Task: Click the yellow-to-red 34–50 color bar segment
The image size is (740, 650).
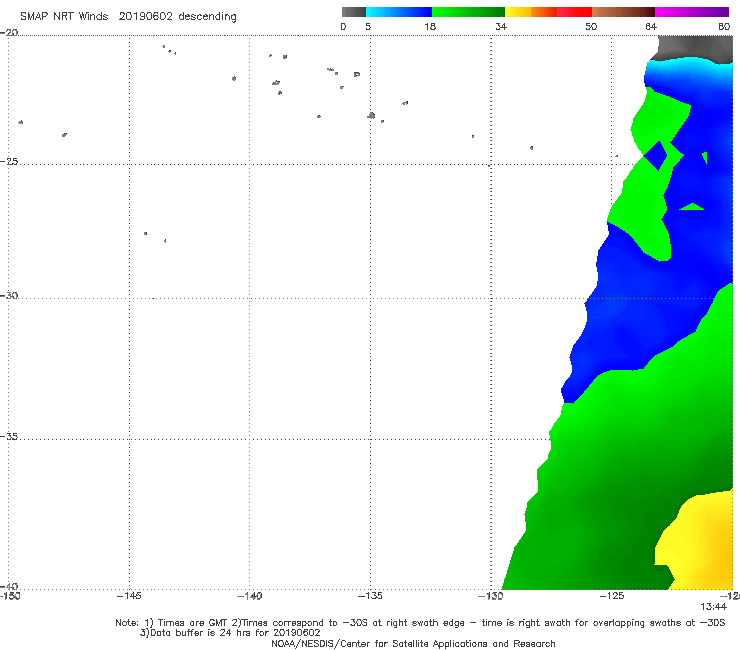Action: click(x=548, y=12)
